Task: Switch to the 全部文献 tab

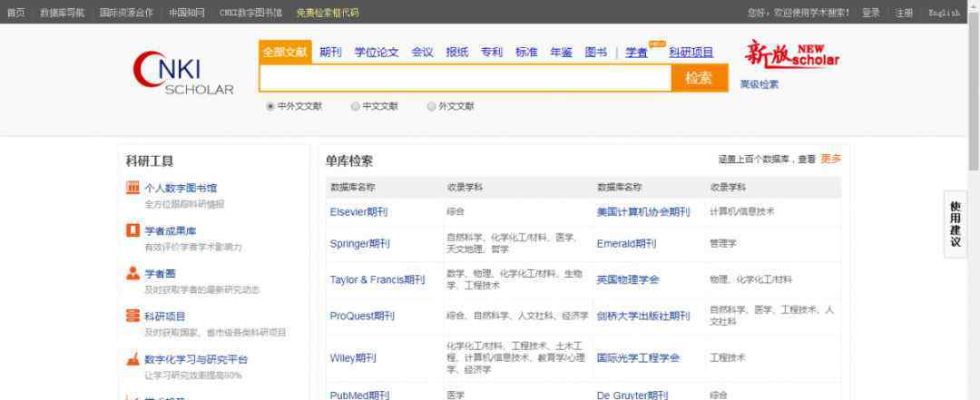Action: [x=285, y=52]
